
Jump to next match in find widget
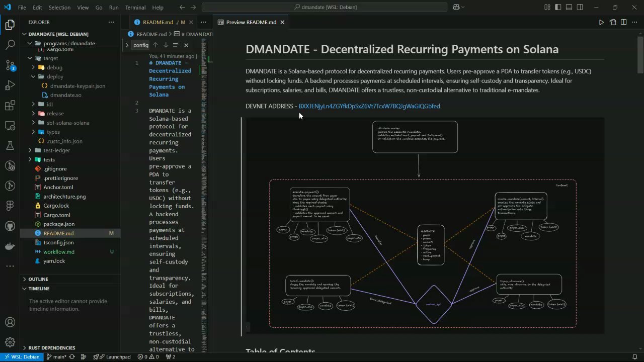166,45
